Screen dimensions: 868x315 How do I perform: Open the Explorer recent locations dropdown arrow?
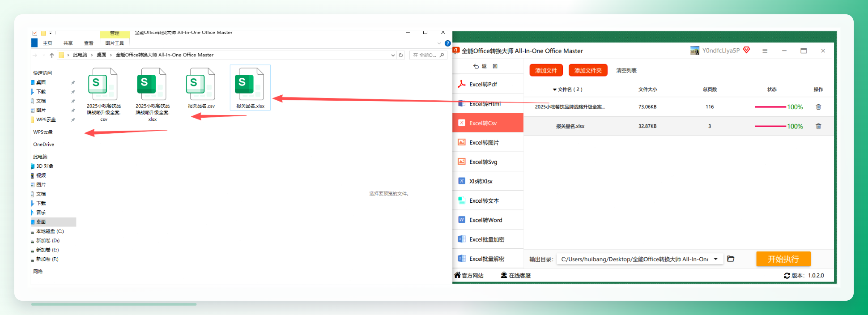click(44, 55)
